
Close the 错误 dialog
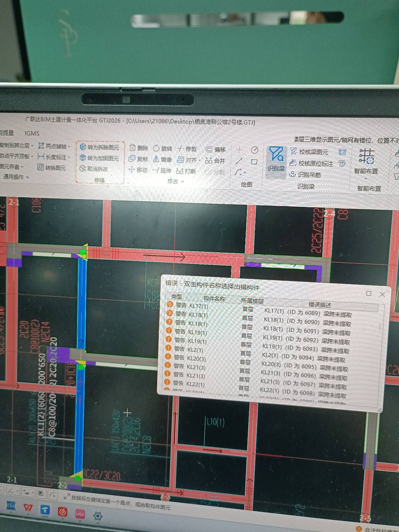(x=382, y=294)
